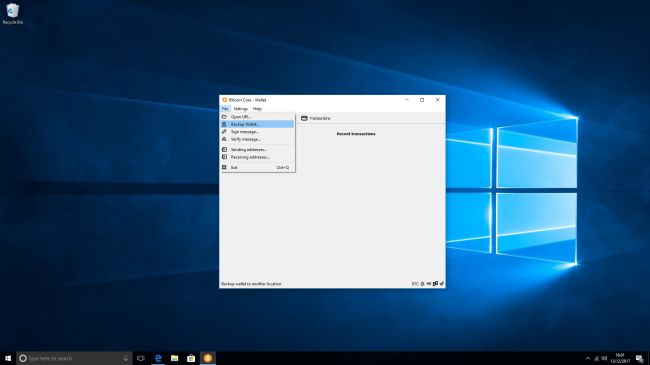650x365 pixels.
Task: Switch to the Transactions tab
Action: point(316,118)
